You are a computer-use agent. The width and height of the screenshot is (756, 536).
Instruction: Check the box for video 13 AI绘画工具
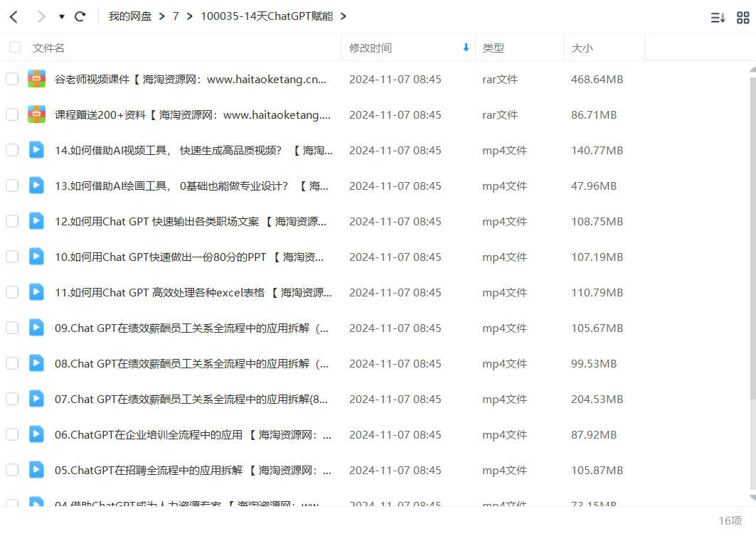pos(12,186)
